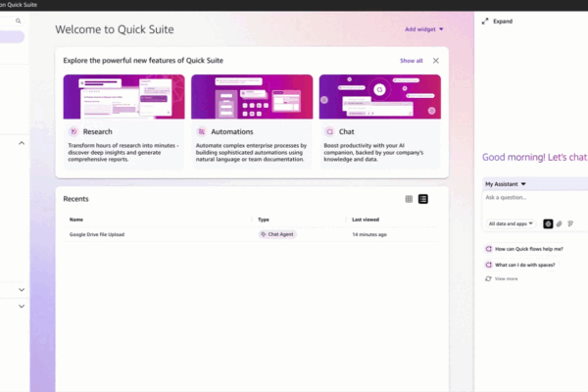Open the Automations card thumbnail

pos(252,97)
